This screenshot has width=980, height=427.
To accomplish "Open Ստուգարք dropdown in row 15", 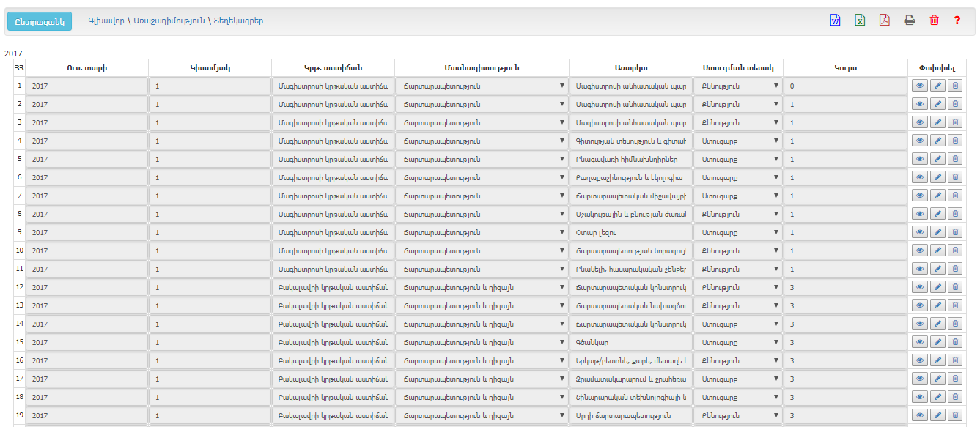I will coord(738,342).
